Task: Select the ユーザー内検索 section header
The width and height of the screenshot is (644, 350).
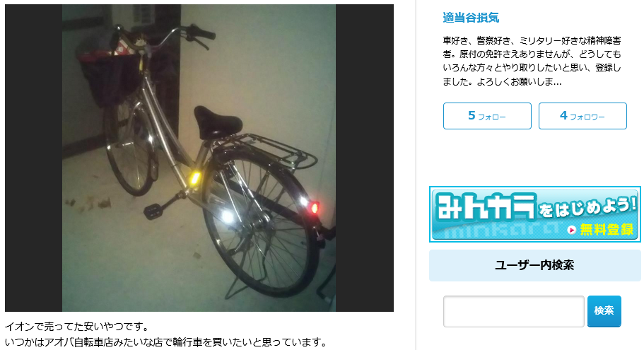Action: pos(534,265)
